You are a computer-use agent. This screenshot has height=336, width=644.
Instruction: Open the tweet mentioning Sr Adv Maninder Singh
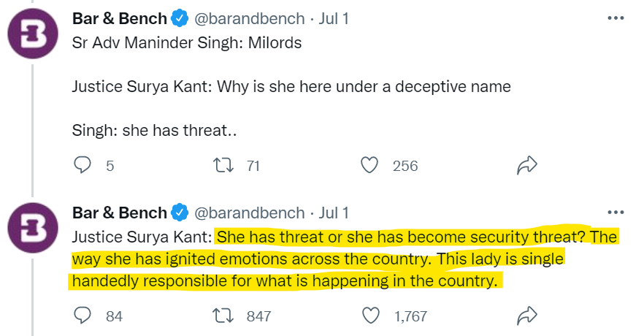tap(187, 42)
